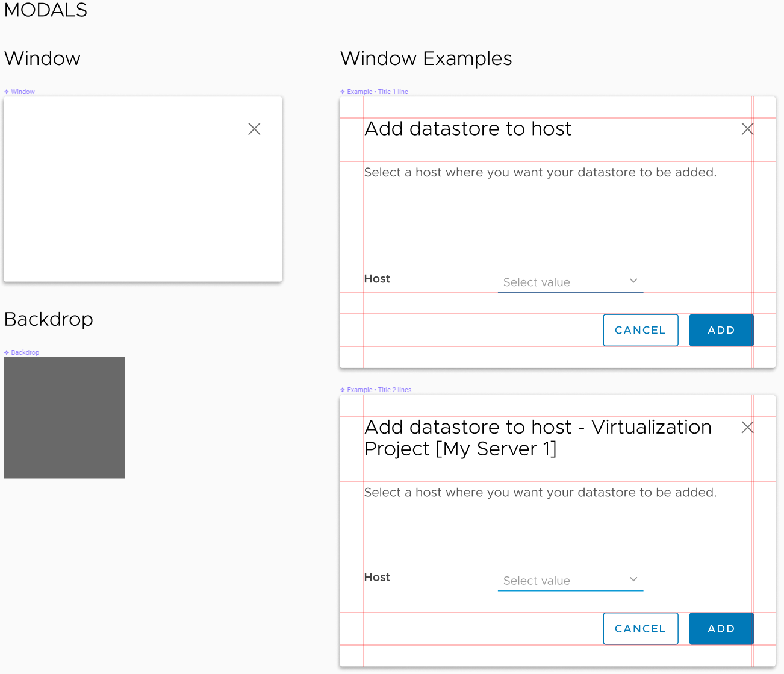Close the one-line title Add datastore modal

pyautogui.click(x=747, y=129)
